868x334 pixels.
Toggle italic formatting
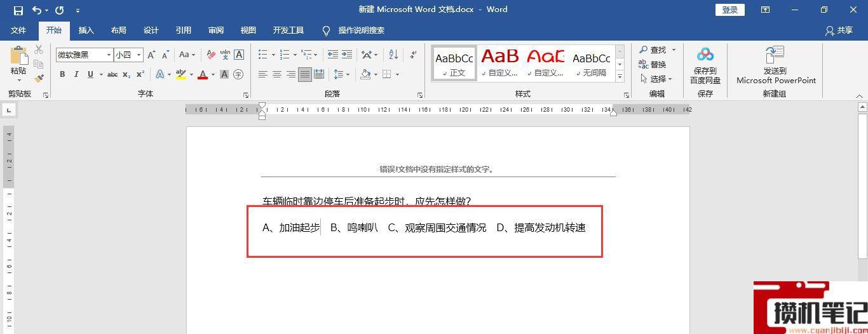76,74
